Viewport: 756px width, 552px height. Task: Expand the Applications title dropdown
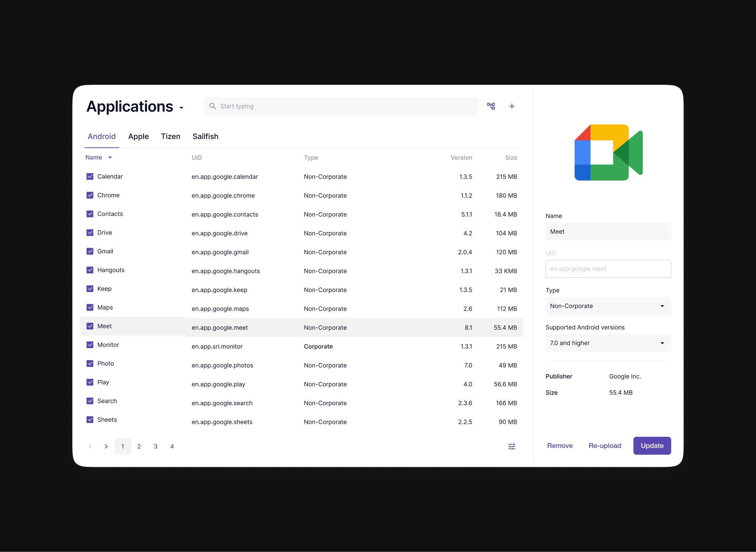[x=181, y=108]
